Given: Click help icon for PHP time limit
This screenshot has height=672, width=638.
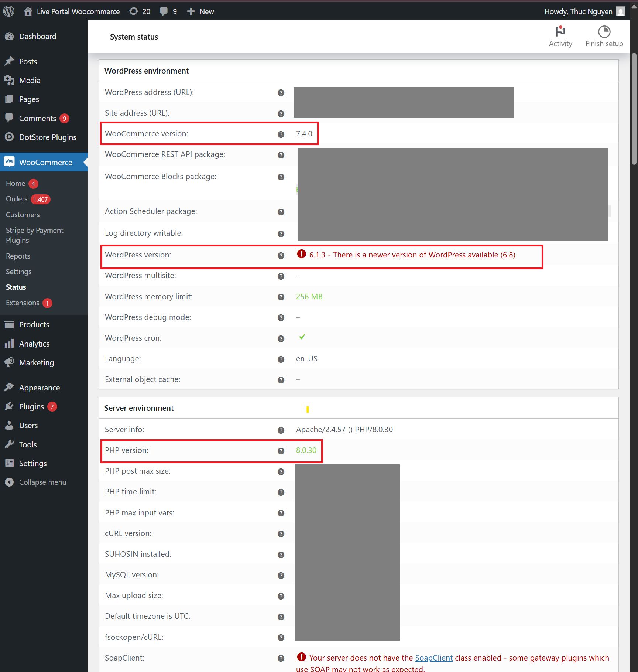Looking at the screenshot, I should tap(281, 492).
